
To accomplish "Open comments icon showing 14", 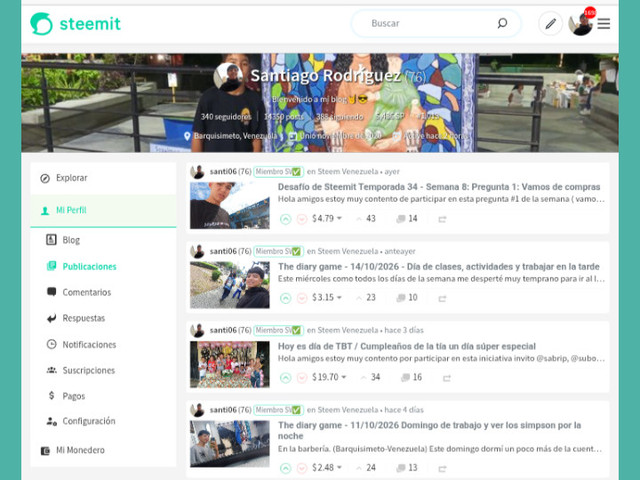I will (400, 219).
